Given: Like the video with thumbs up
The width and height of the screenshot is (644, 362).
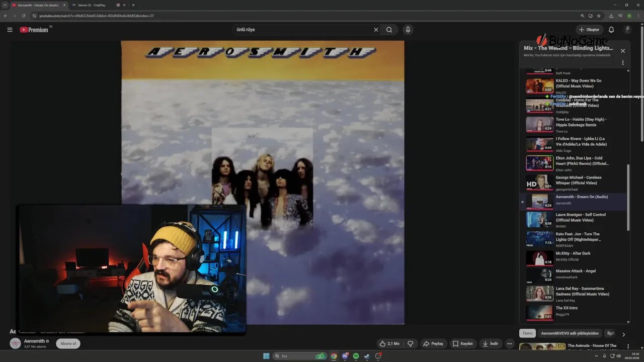Looking at the screenshot, I should (390, 343).
